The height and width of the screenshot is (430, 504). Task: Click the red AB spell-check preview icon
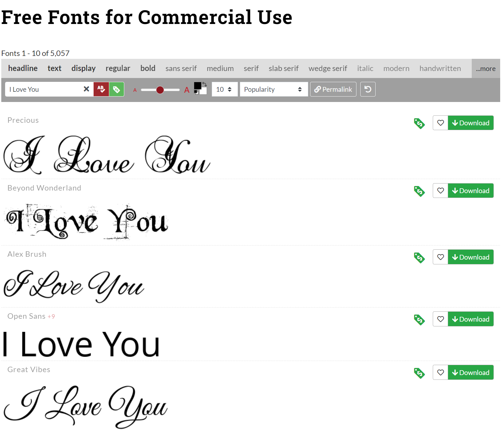point(101,89)
